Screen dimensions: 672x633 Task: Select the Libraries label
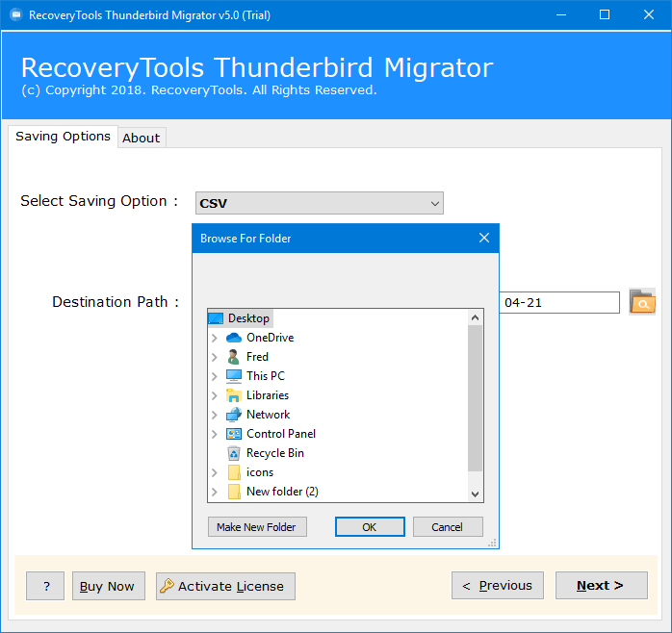pyautogui.click(x=268, y=395)
